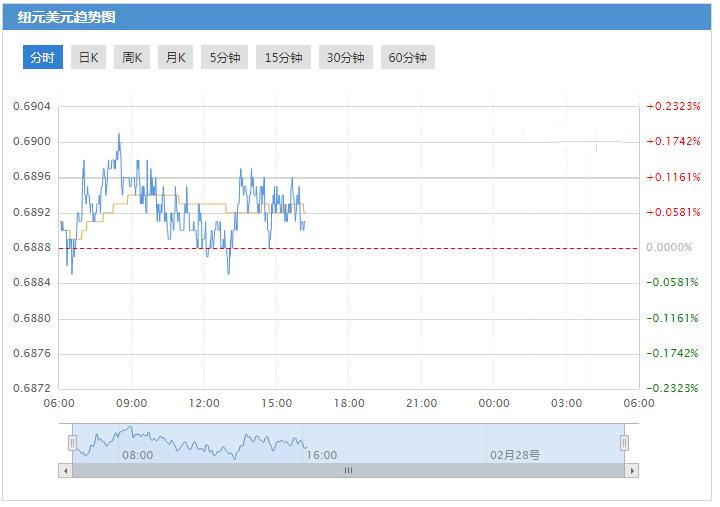Switch to the 日K tab
The image size is (720, 507).
click(89, 57)
